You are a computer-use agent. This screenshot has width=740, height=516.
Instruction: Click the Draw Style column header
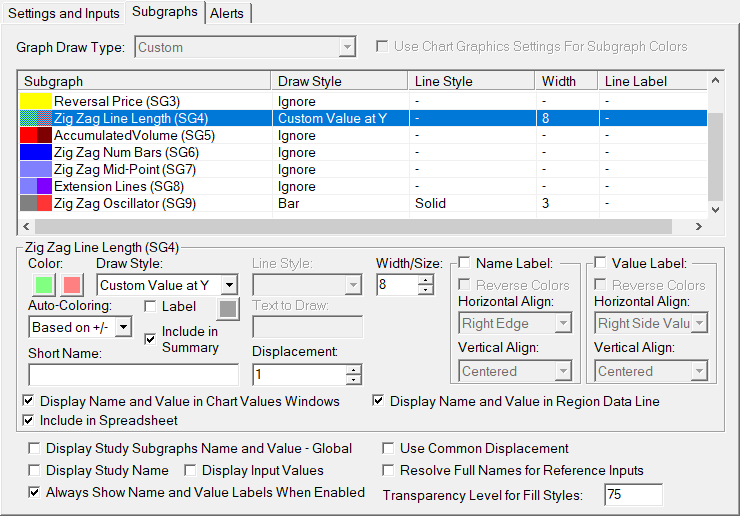pos(310,81)
